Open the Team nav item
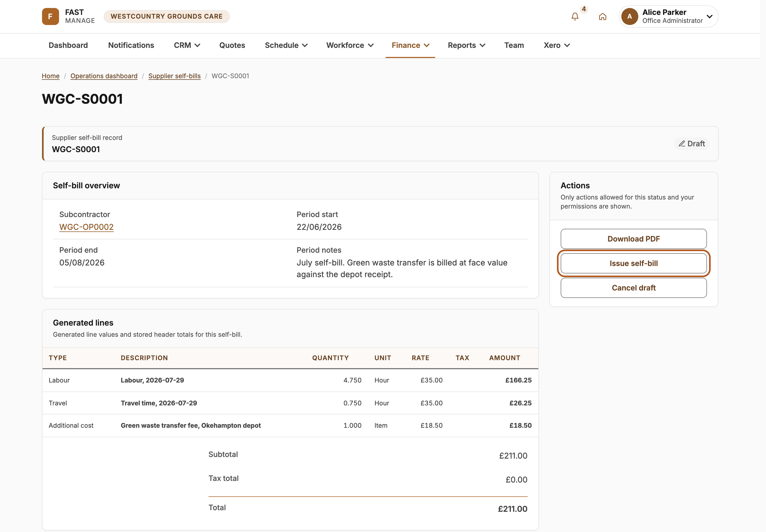The width and height of the screenshot is (766, 532). point(514,45)
